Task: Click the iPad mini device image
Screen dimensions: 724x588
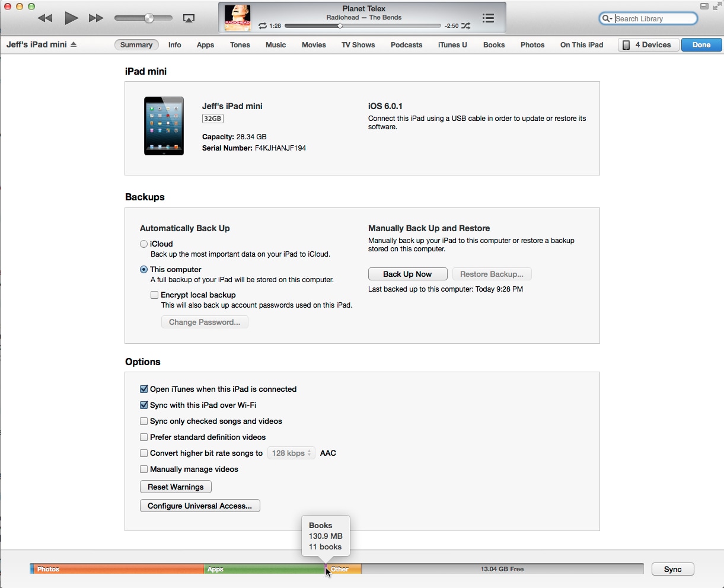Action: click(x=164, y=126)
